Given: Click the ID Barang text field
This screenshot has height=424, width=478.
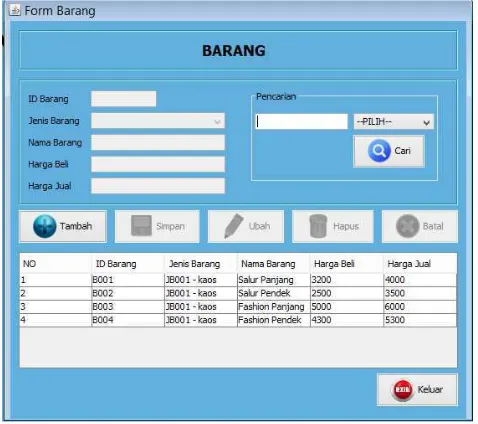Looking at the screenshot, I should coord(124,99).
